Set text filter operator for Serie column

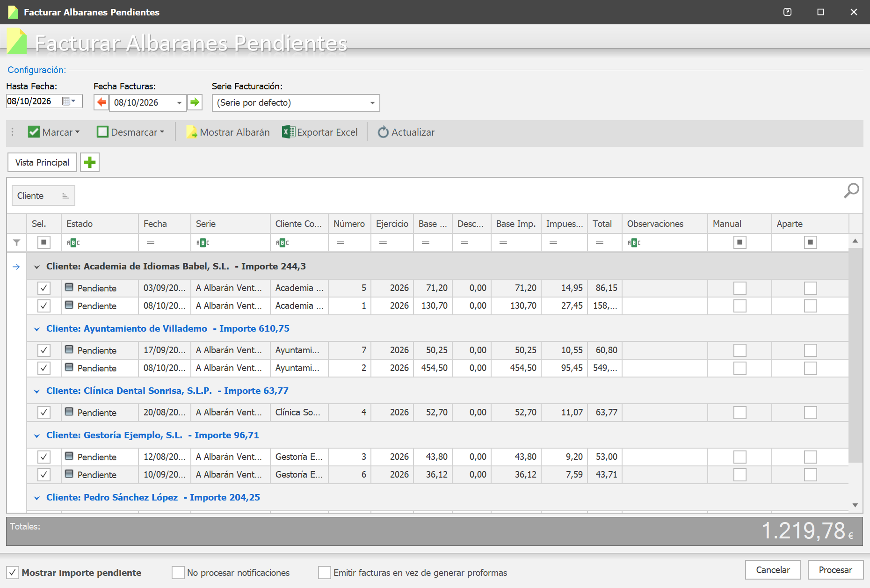click(x=203, y=242)
